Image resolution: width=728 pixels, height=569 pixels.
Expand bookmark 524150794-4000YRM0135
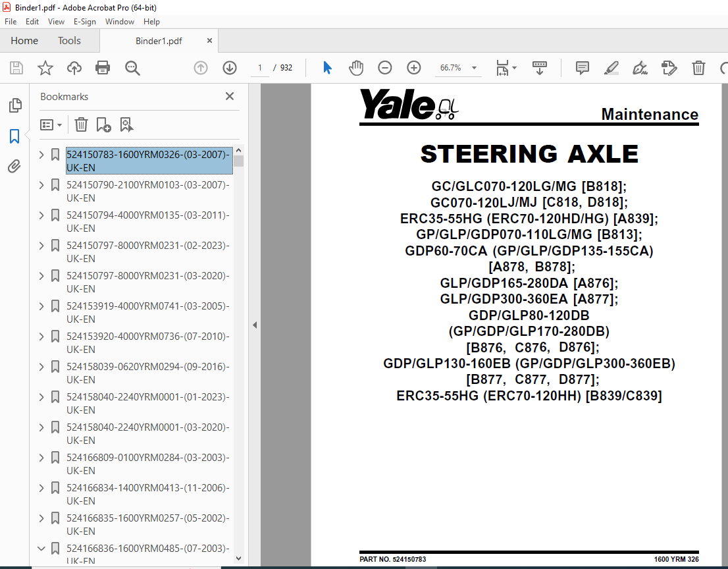pos(41,215)
